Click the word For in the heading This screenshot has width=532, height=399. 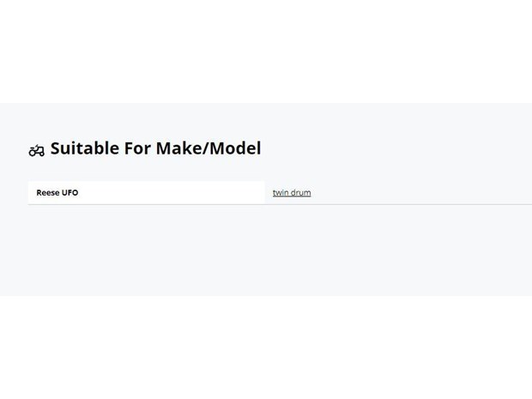(137, 148)
